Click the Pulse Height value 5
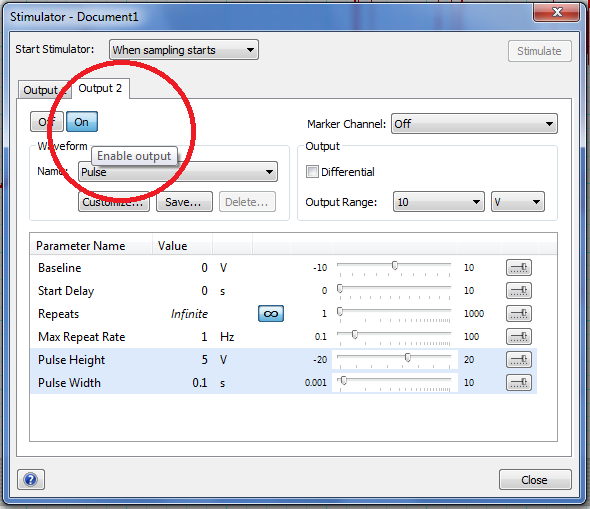Screen dimensions: 590x509 (x=204, y=360)
